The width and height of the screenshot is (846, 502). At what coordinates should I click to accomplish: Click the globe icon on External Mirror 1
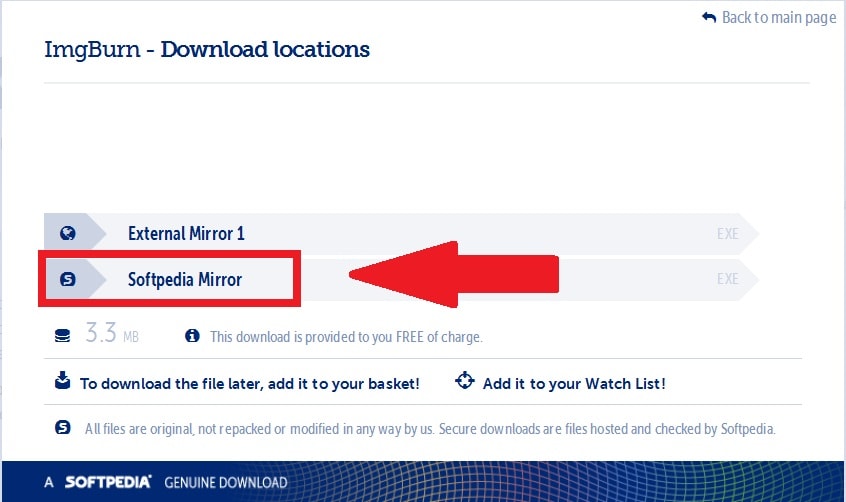[x=67, y=234]
